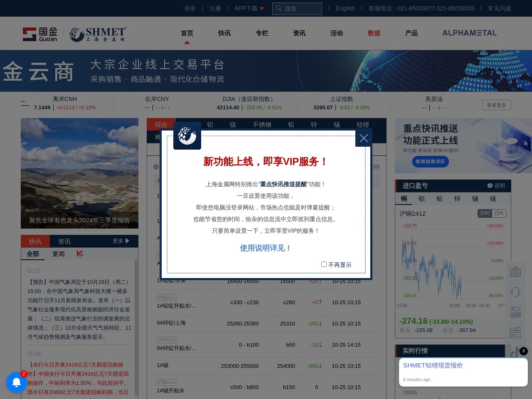Click the 登录 link
The width and height of the screenshot is (532, 399).
pyautogui.click(x=190, y=8)
